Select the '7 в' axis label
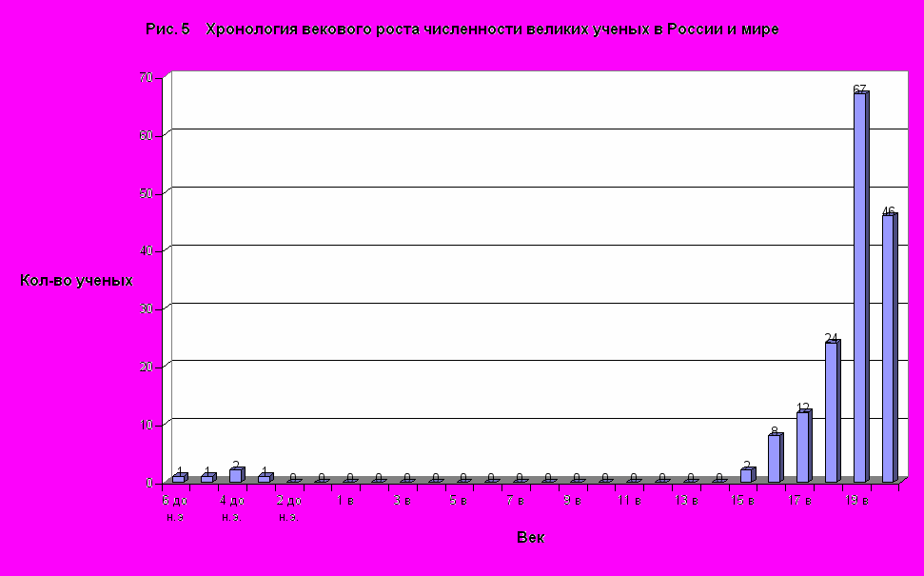924x576 pixels. (516, 500)
